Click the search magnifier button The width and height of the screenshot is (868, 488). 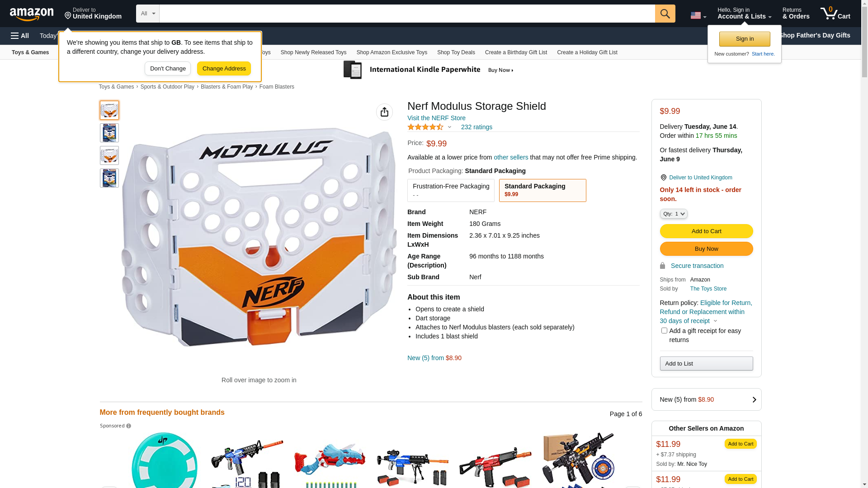click(665, 14)
